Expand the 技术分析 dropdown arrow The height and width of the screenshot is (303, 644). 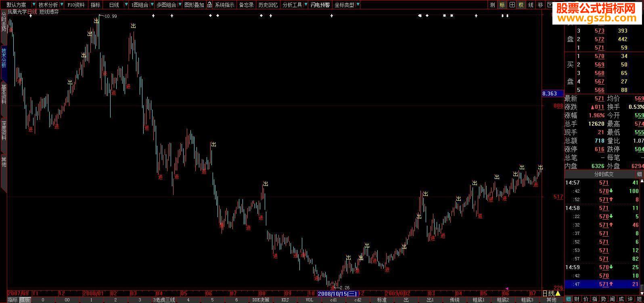62,5
